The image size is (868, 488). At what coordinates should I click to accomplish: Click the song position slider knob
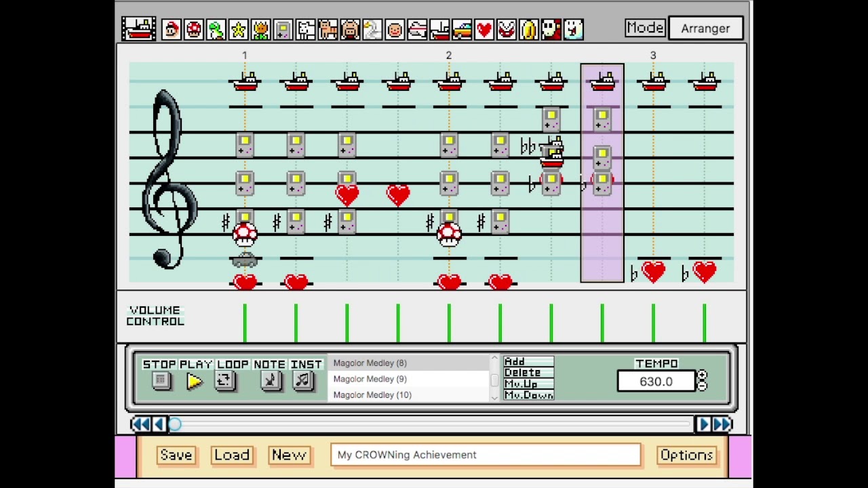pos(175,424)
